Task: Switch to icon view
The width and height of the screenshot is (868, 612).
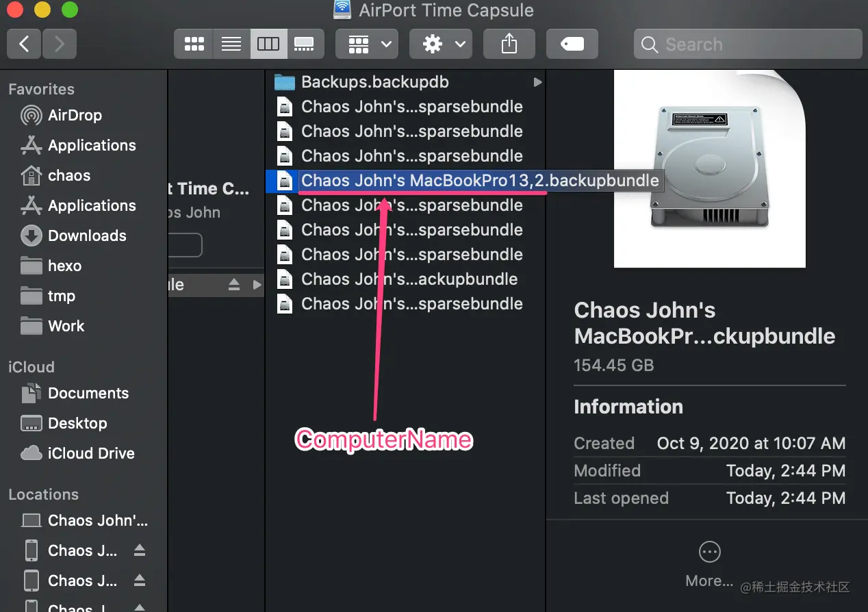Action: (x=194, y=44)
